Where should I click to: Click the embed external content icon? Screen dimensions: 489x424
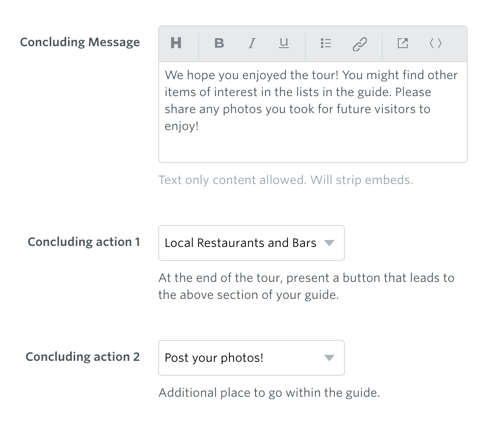point(403,43)
